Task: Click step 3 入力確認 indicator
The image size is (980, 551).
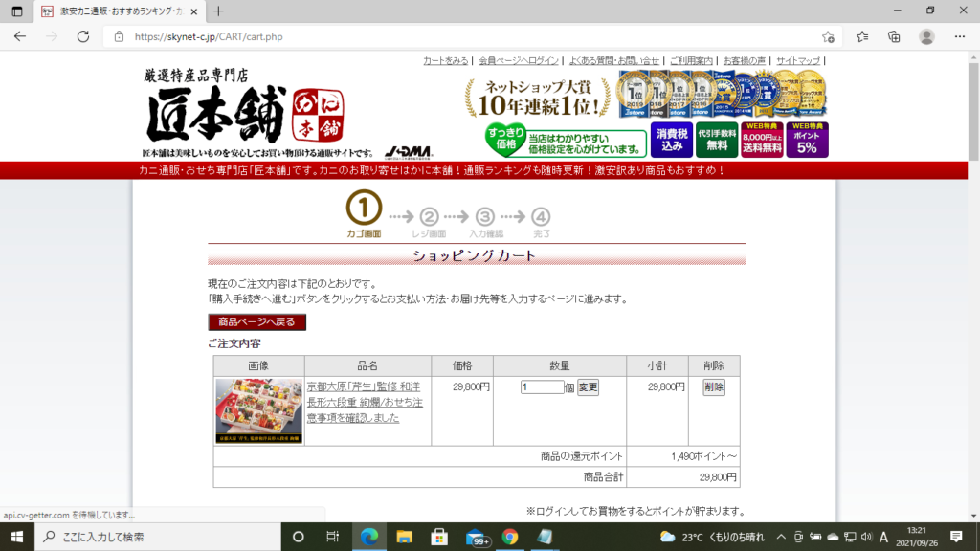Action: 485,223
